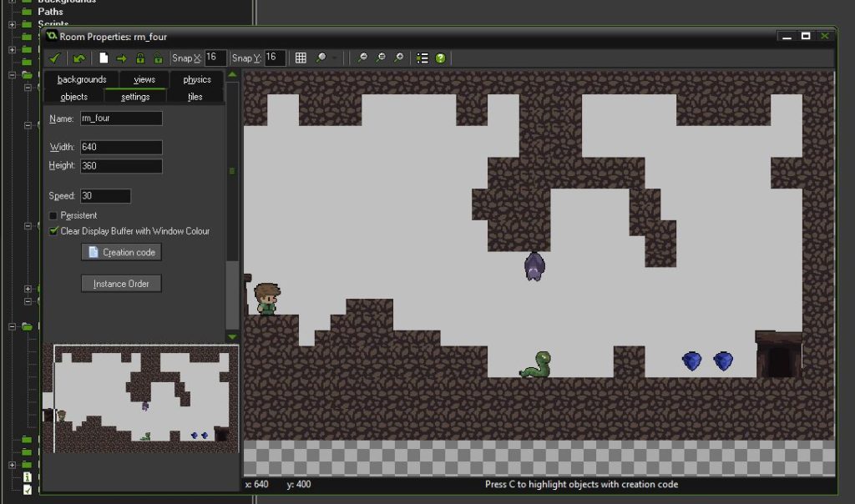Select the Clear room (new page) icon
Screen dimensions: 855x504
[x=103, y=58]
